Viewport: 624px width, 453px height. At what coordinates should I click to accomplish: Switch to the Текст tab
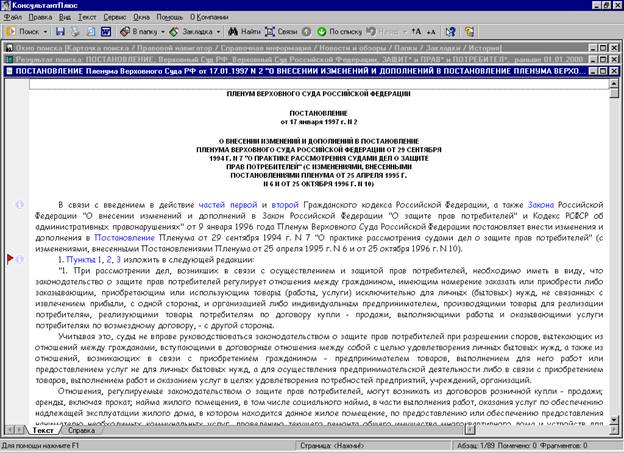tap(43, 430)
